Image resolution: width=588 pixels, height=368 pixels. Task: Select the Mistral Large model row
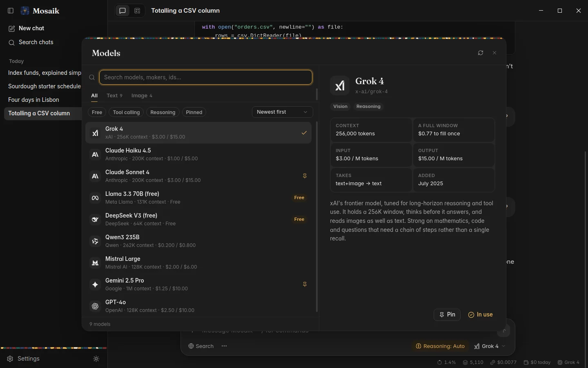198,263
